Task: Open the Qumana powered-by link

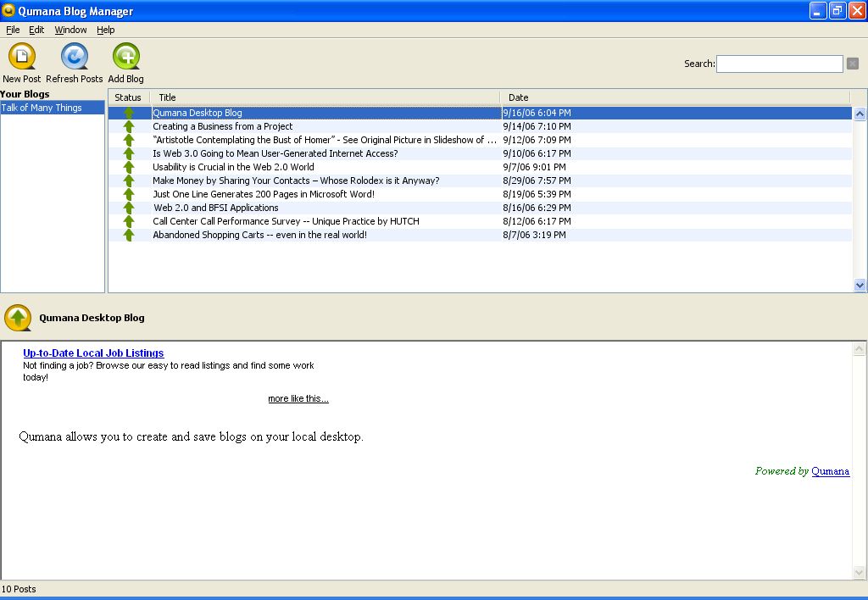Action: point(831,471)
